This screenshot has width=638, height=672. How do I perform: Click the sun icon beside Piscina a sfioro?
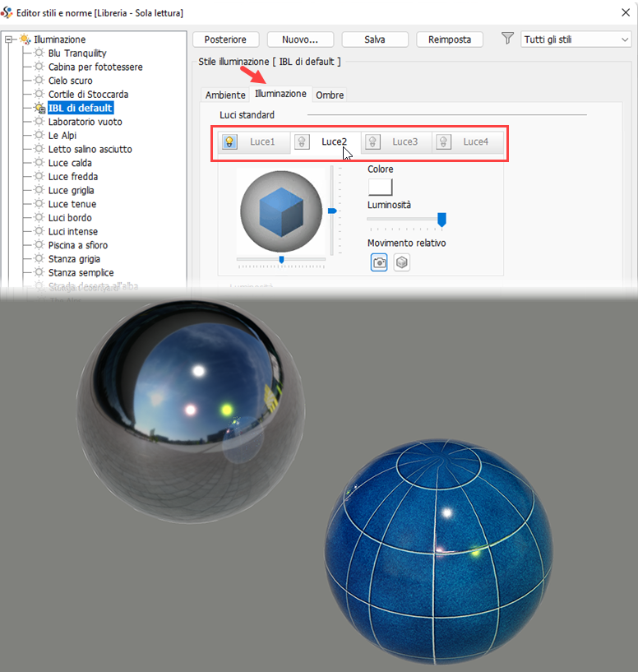coord(39,245)
